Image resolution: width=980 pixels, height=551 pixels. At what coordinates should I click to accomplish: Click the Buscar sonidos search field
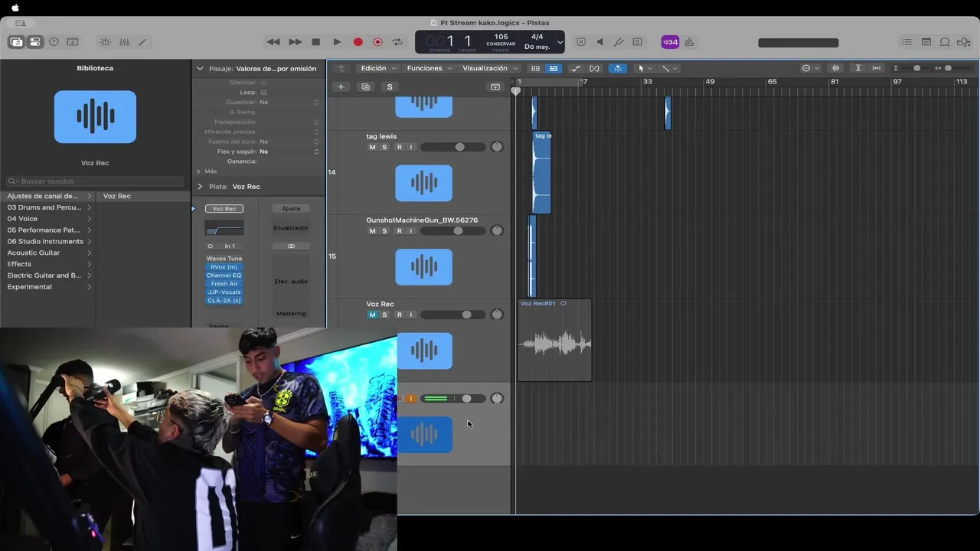tap(96, 181)
